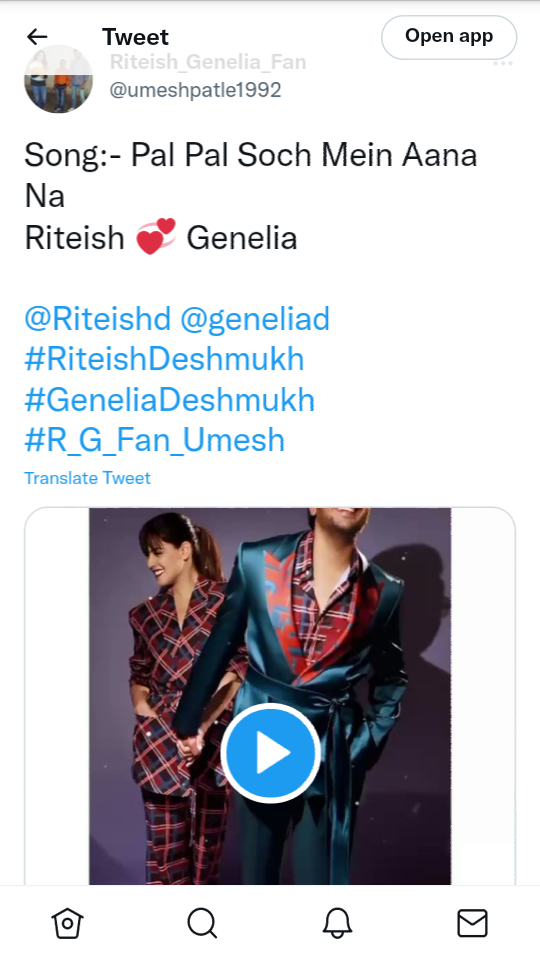The width and height of the screenshot is (540, 960).
Task: Open Messages via the envelope icon
Action: (473, 923)
